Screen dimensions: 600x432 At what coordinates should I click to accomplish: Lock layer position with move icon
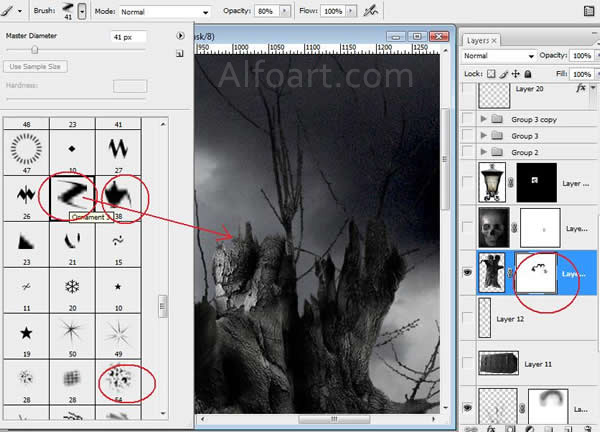pyautogui.click(x=515, y=74)
